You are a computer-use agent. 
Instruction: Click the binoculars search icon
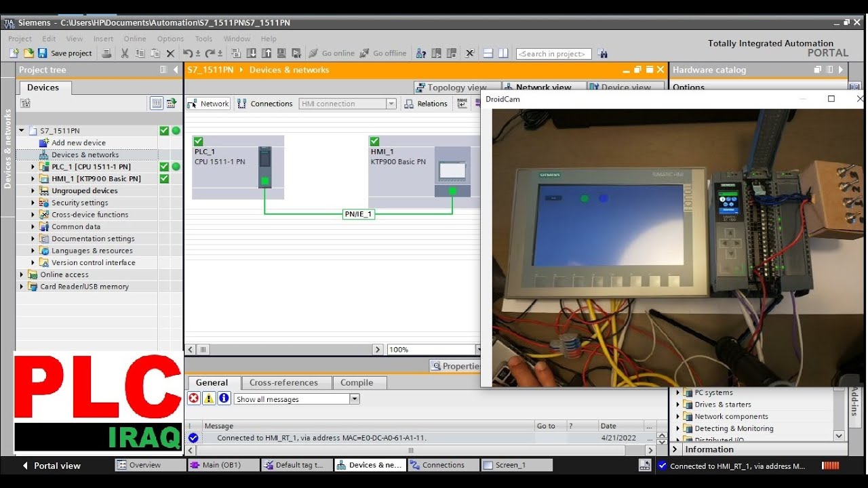point(602,54)
